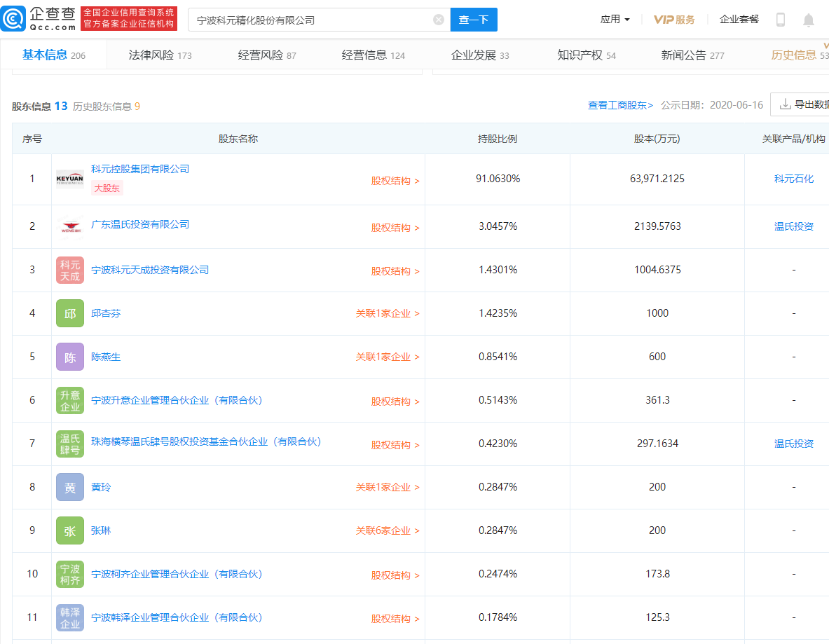
Task: Click the 科元天成 avatar icon
Action: coord(70,270)
